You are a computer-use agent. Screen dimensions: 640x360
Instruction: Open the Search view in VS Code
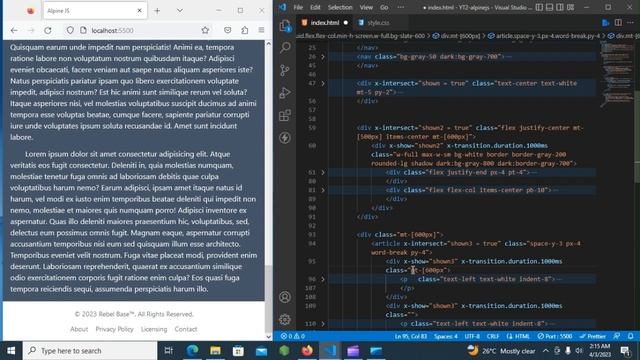[x=285, y=48]
